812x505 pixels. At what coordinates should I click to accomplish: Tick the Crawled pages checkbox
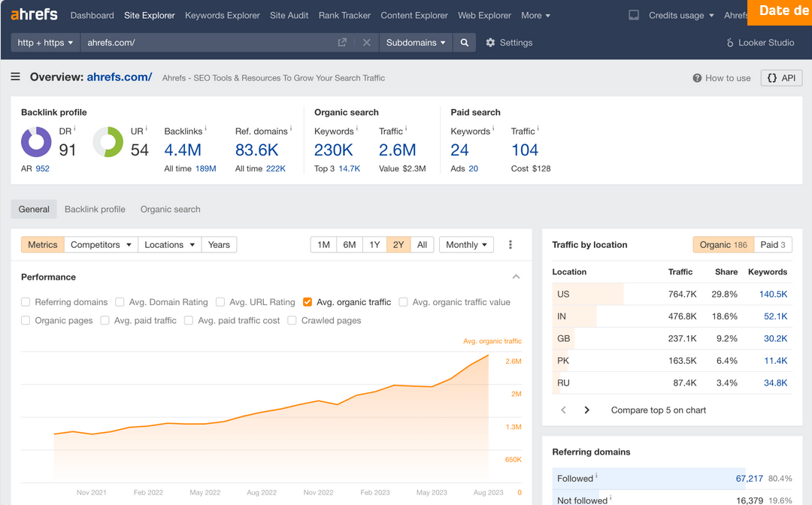click(x=292, y=320)
